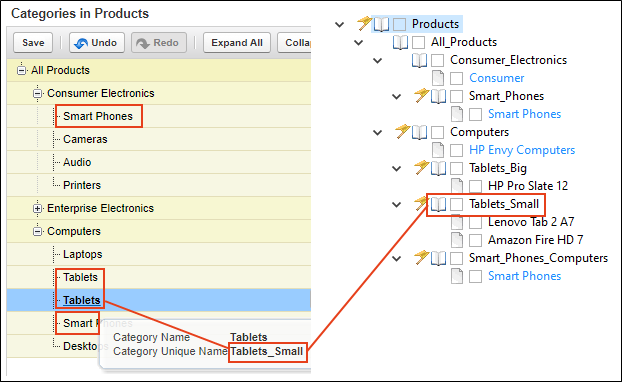The width and height of the screenshot is (622, 382).
Task: Click the partially visible Collapse button
Action: point(294,42)
